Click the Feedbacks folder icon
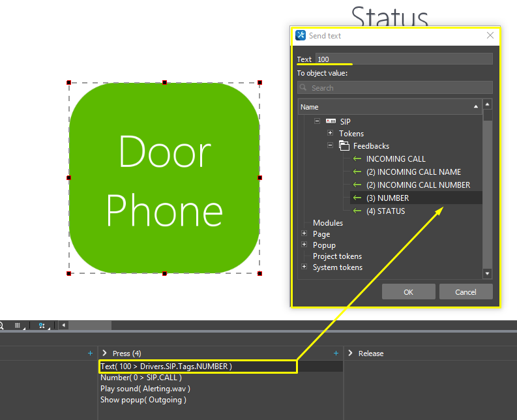The image size is (517, 420). click(344, 146)
